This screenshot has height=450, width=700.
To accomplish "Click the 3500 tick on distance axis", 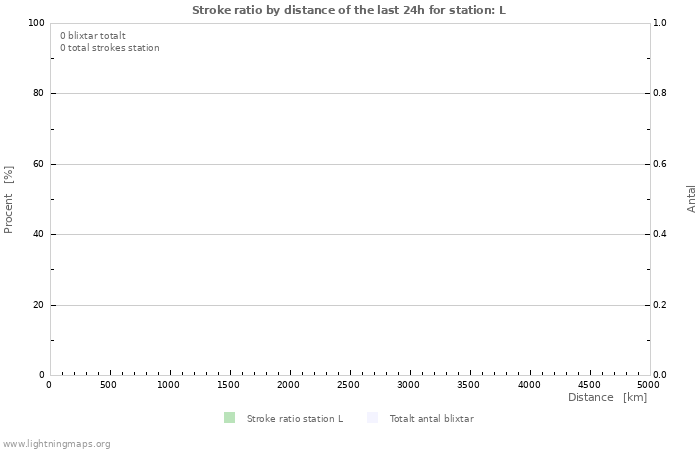I will tap(469, 384).
